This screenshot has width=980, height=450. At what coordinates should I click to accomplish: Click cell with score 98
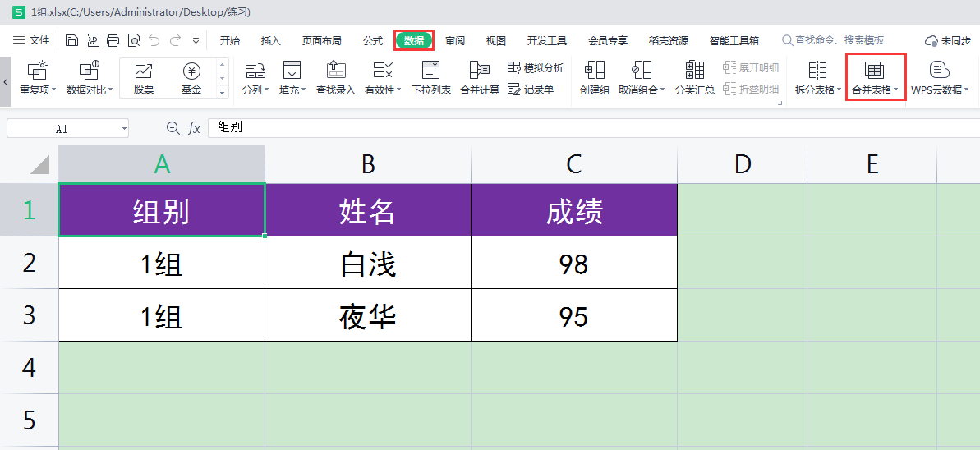click(x=574, y=263)
